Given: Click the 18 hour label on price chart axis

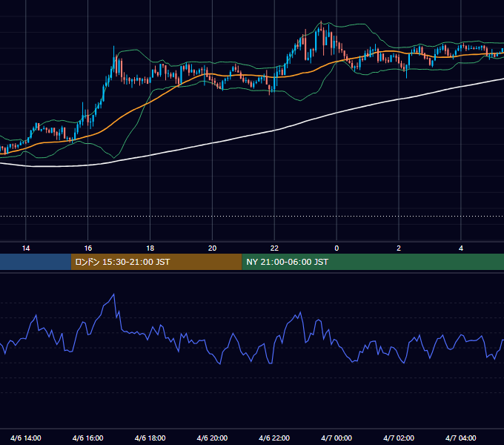Looking at the screenshot, I should coord(150,248).
